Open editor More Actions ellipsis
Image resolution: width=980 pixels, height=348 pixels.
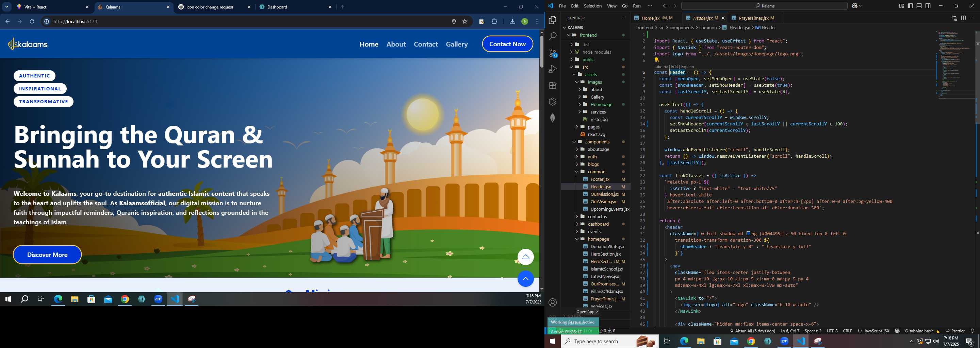tap(972, 18)
